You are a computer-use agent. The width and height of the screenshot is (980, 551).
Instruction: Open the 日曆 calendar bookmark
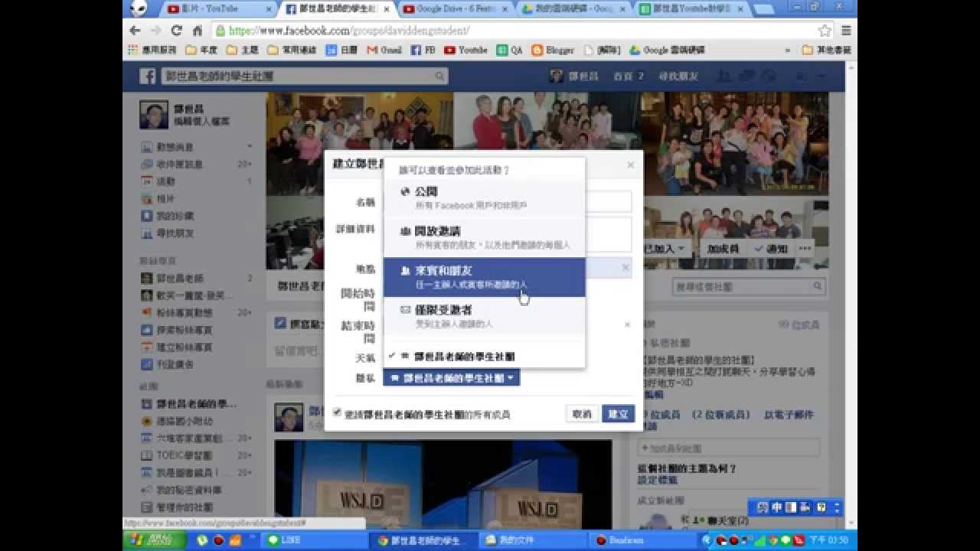coord(341,50)
